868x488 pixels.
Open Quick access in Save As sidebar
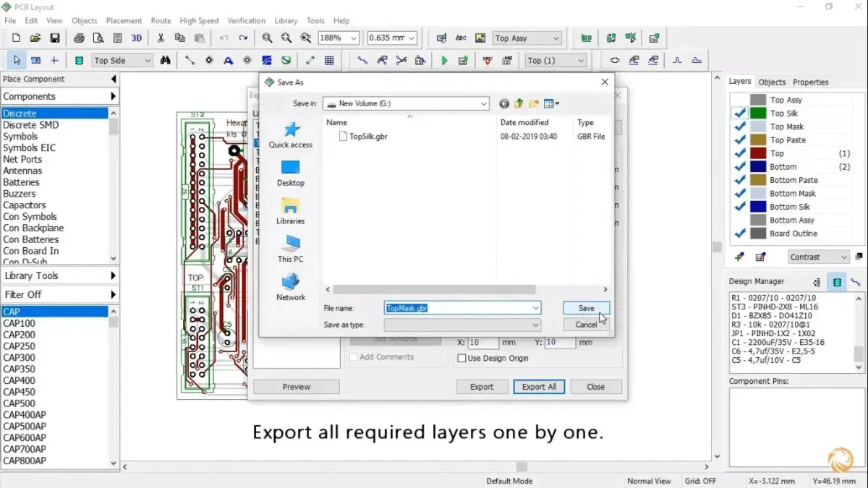pos(291,135)
